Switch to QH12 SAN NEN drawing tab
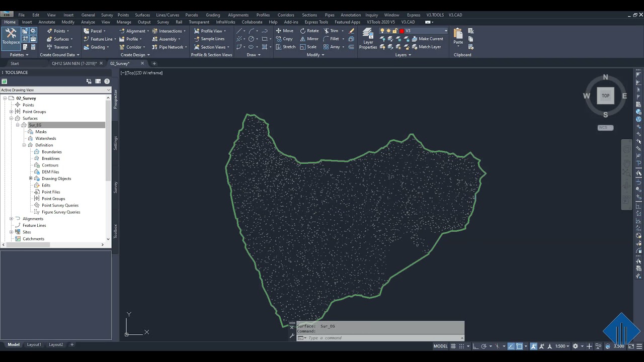 coord(74,63)
